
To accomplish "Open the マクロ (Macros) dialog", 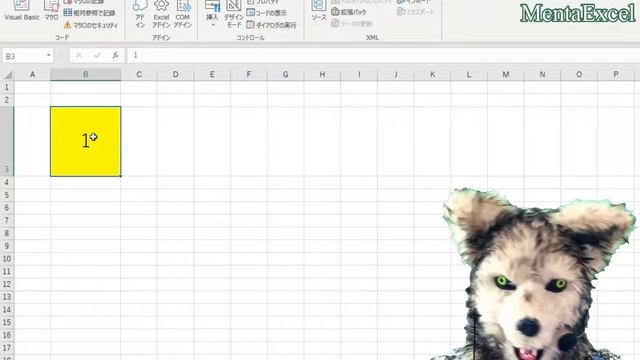I will [51, 11].
